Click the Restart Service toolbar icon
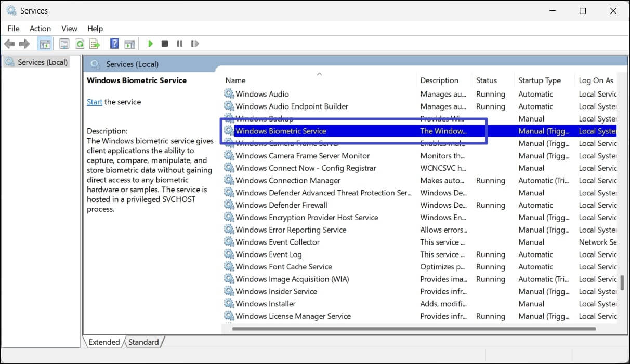This screenshot has width=630, height=364. tap(195, 44)
